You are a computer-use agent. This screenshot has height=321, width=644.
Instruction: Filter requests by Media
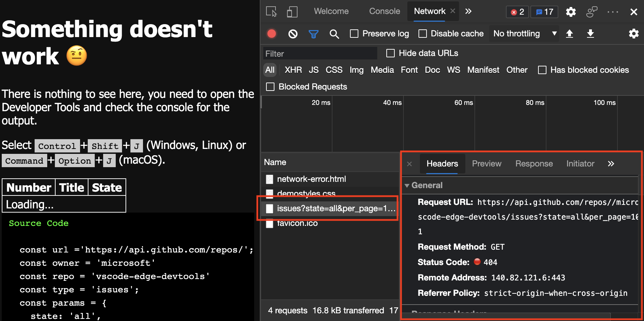pyautogui.click(x=382, y=70)
